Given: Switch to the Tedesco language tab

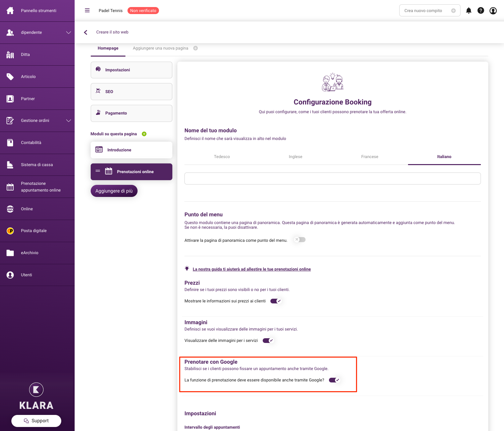Looking at the screenshot, I should click(x=222, y=157).
